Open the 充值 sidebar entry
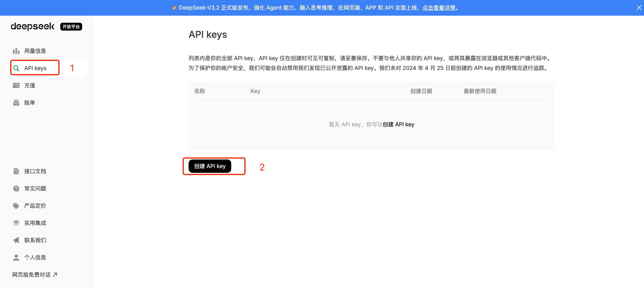The width and height of the screenshot is (644, 288). pyautogui.click(x=30, y=85)
